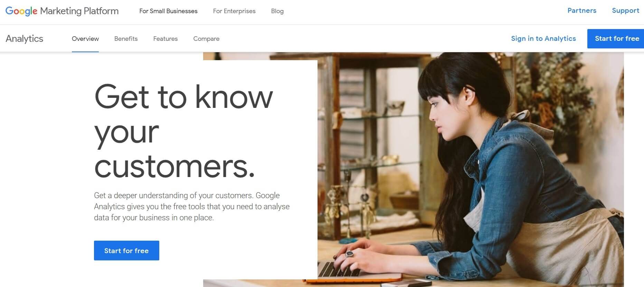This screenshot has height=287, width=644.
Task: Open the For Enterprises menu
Action: tap(234, 11)
